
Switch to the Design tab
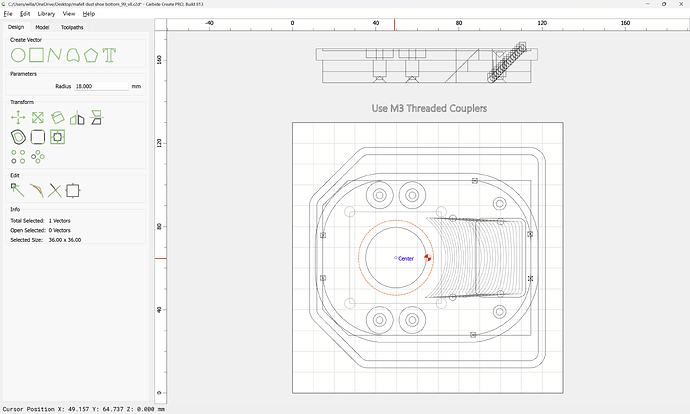click(x=16, y=27)
